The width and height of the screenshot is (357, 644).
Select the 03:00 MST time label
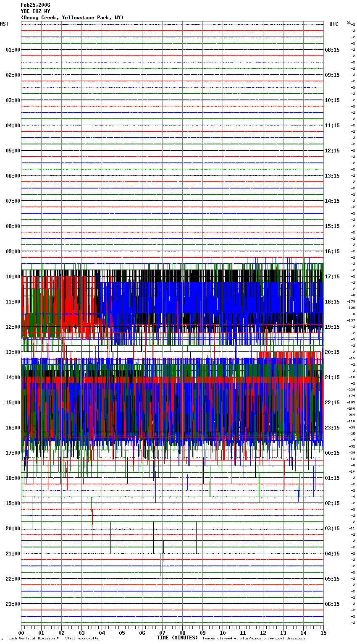pyautogui.click(x=13, y=100)
